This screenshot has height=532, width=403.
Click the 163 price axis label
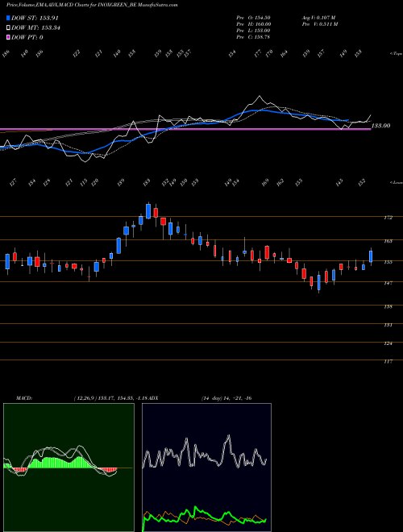click(388, 241)
